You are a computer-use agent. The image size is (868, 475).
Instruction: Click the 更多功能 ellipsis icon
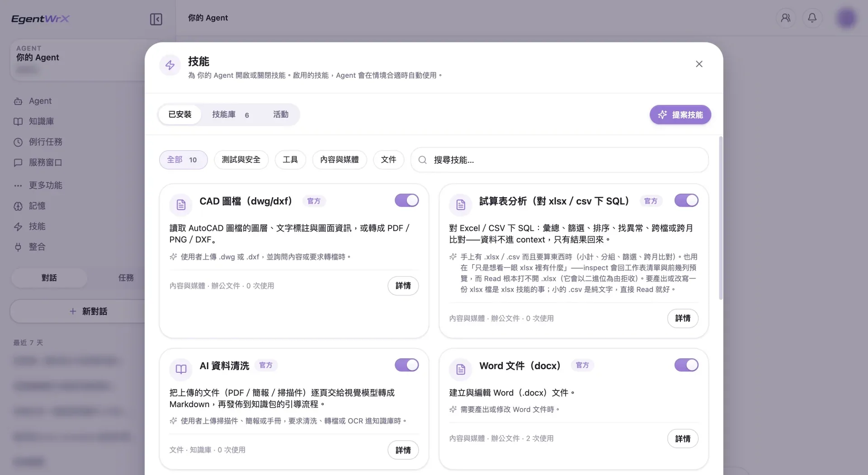tap(18, 185)
